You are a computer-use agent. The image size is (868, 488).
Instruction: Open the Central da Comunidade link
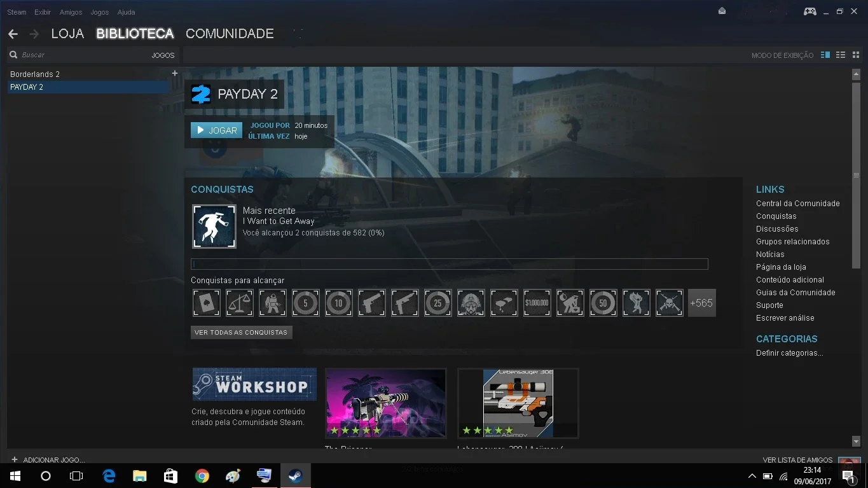point(797,204)
